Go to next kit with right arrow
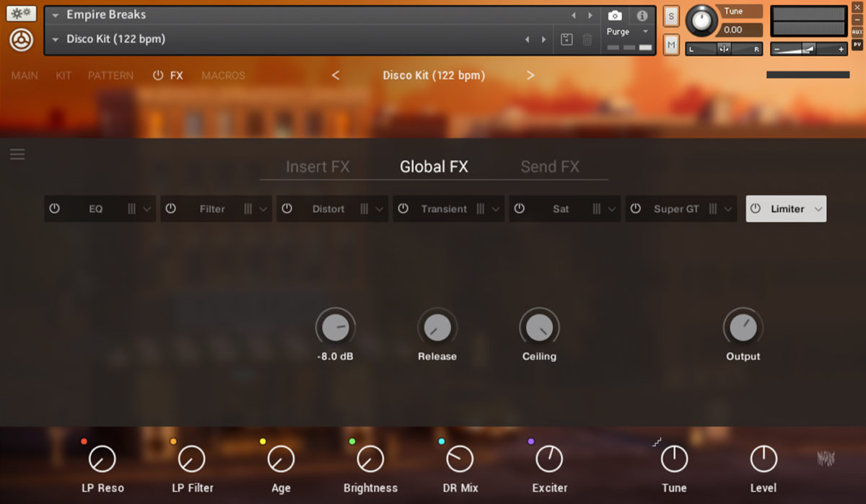The image size is (866, 504). point(530,75)
